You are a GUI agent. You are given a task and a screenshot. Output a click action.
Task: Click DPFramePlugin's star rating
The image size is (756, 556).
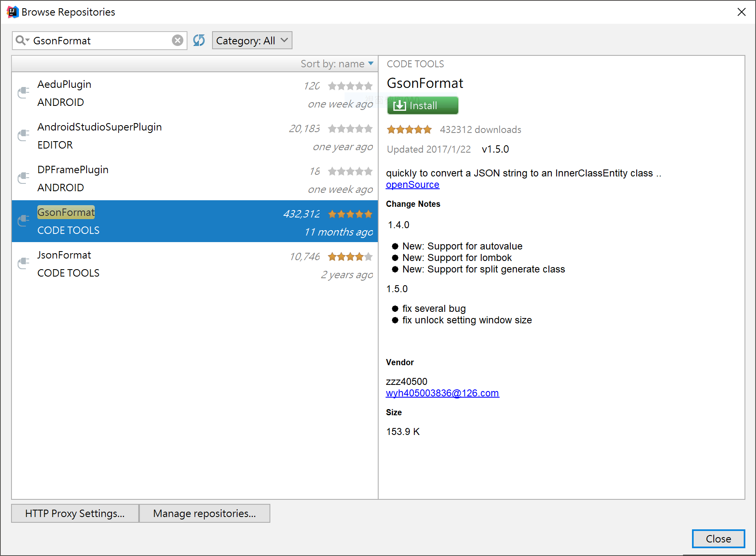point(350,171)
